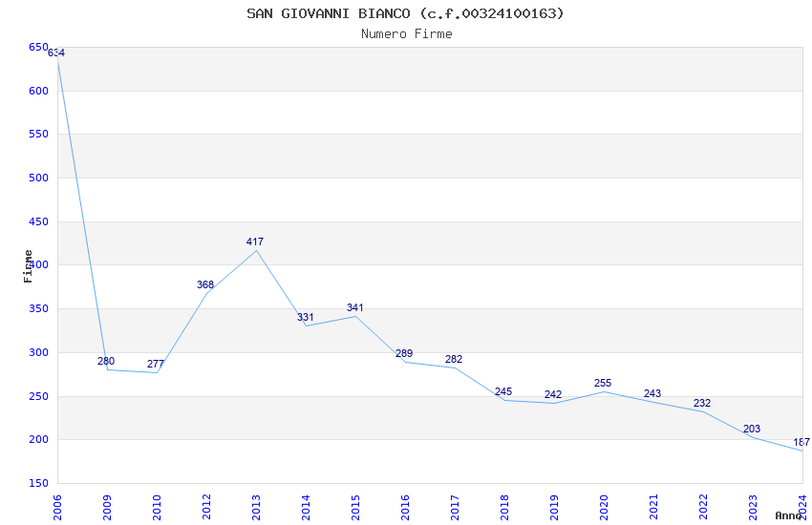Click the y-axis value 200

[x=38, y=440]
